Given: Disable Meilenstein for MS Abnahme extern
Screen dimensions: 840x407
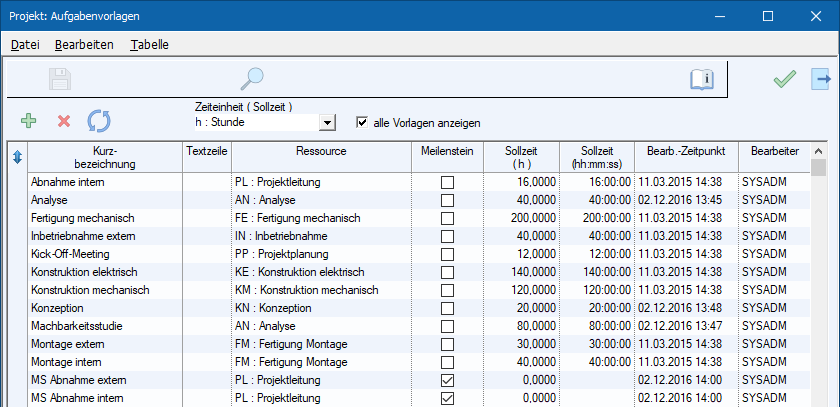Looking at the screenshot, I should (x=447, y=381).
